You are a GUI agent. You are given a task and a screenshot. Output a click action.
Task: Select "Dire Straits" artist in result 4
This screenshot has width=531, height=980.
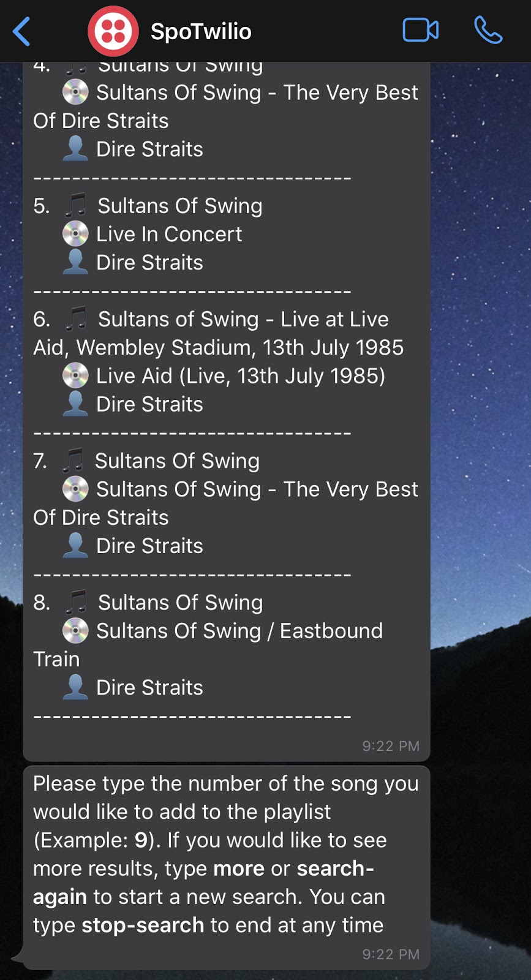pyautogui.click(x=149, y=149)
